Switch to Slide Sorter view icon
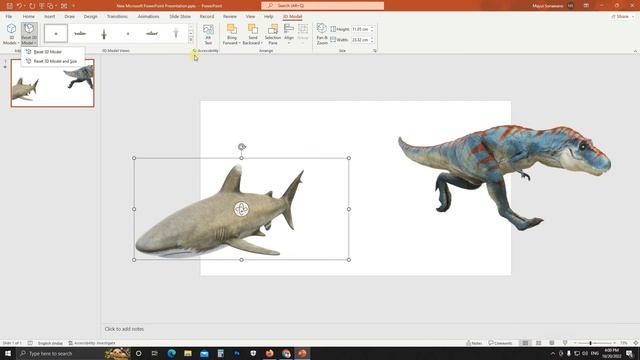This screenshot has width=640, height=360. pyautogui.click(x=539, y=343)
